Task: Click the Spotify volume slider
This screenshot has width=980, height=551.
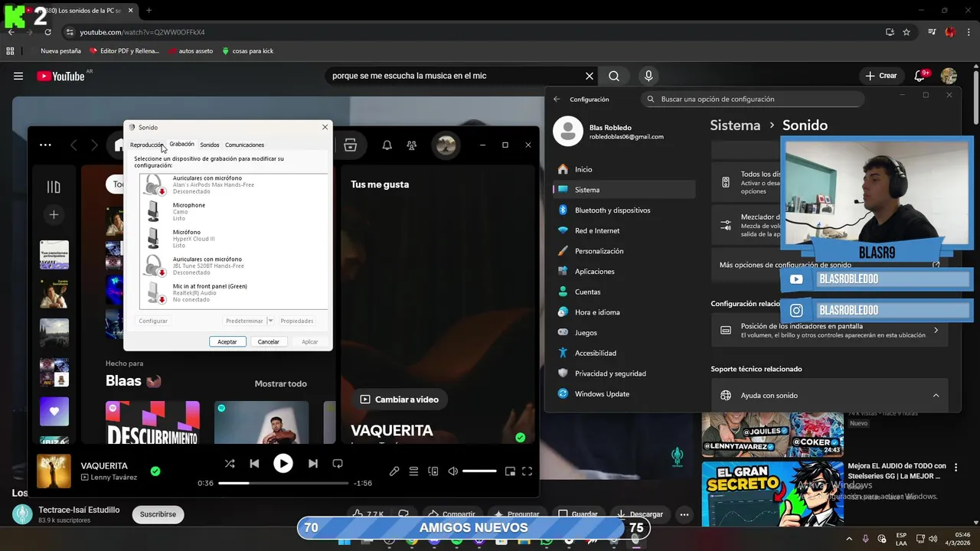Action: click(480, 471)
